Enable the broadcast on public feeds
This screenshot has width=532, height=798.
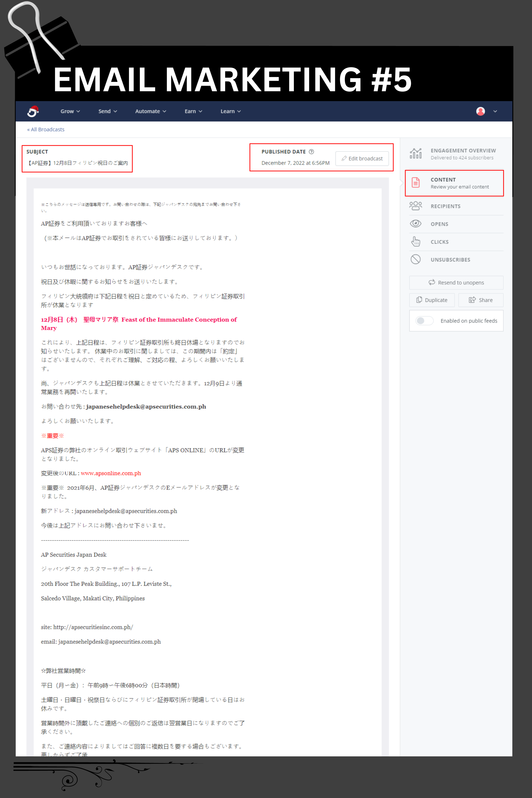[424, 321]
